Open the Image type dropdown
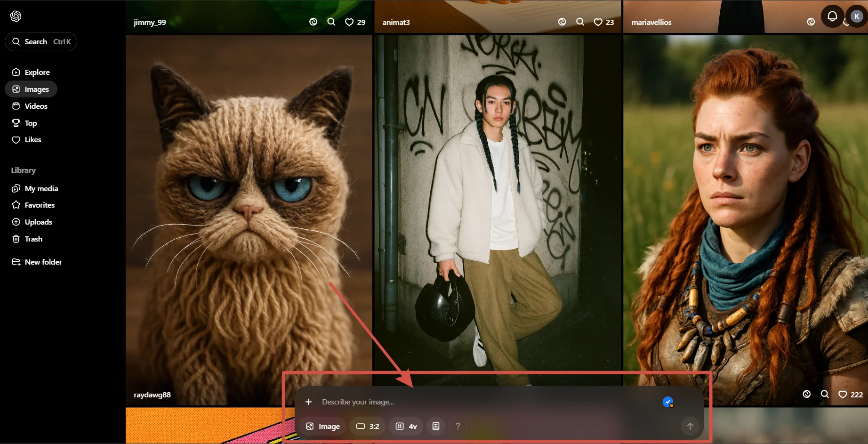 click(x=323, y=426)
